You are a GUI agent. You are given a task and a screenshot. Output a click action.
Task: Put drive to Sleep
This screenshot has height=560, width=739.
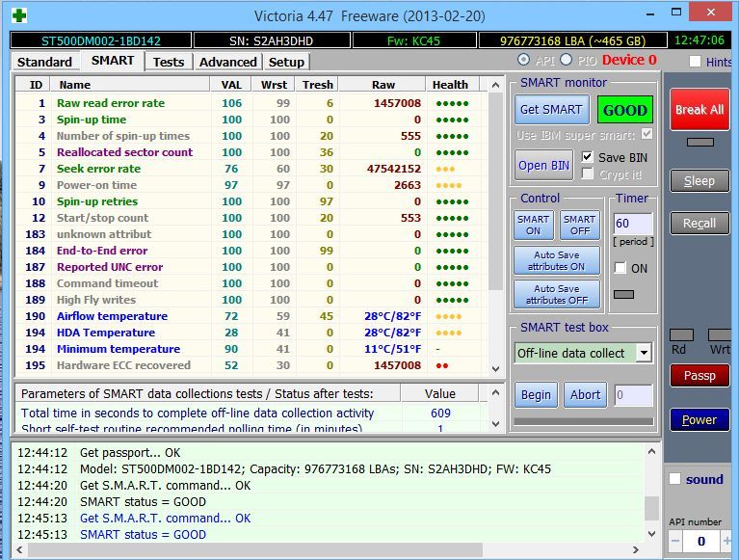(699, 181)
